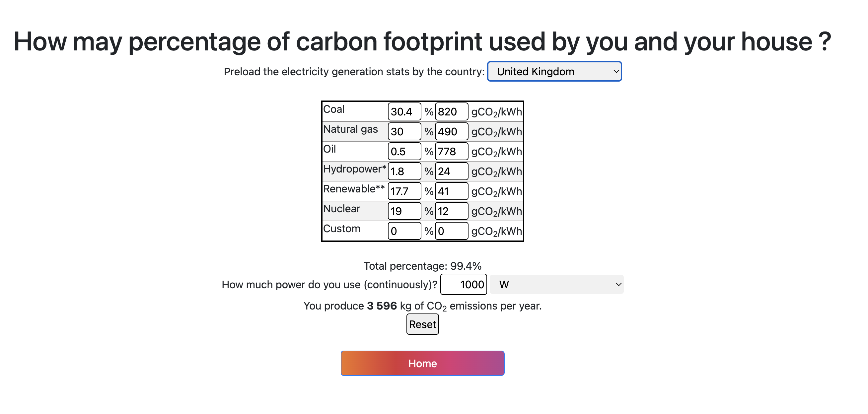
Task: Click the Nuclear emission field showing 12
Action: pos(451,211)
